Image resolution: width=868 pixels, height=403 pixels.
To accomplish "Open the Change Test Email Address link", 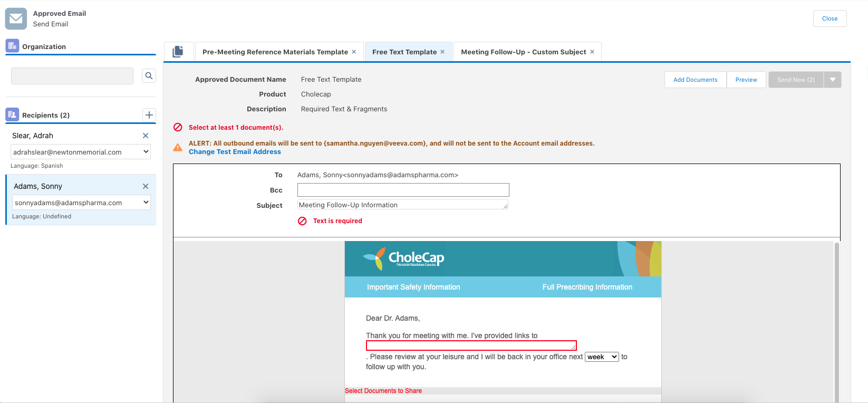I will pyautogui.click(x=235, y=152).
